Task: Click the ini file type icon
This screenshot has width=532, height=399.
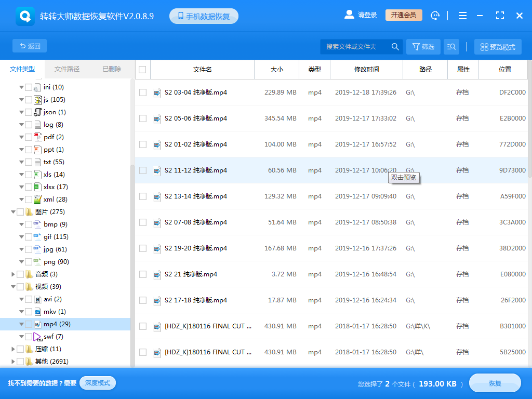Action: coord(37,87)
